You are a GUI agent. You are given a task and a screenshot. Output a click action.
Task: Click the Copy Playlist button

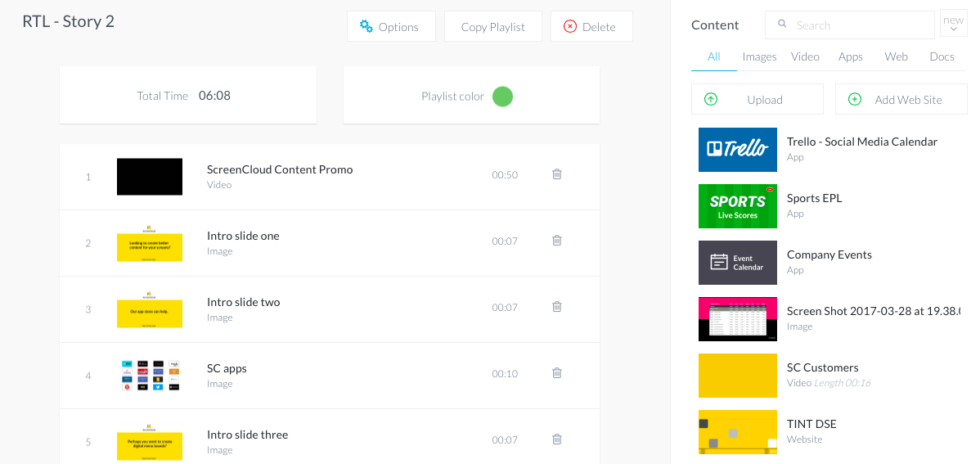point(492,27)
